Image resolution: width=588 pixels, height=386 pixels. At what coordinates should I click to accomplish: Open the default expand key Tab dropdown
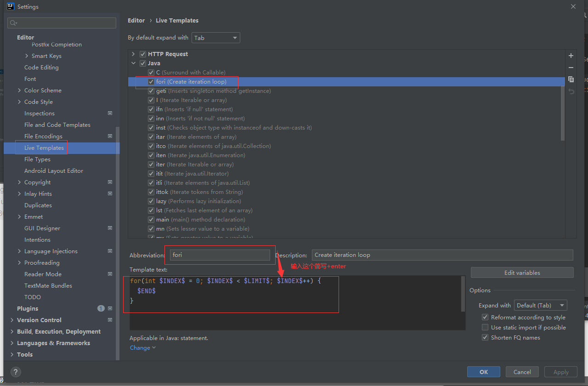[x=216, y=38]
